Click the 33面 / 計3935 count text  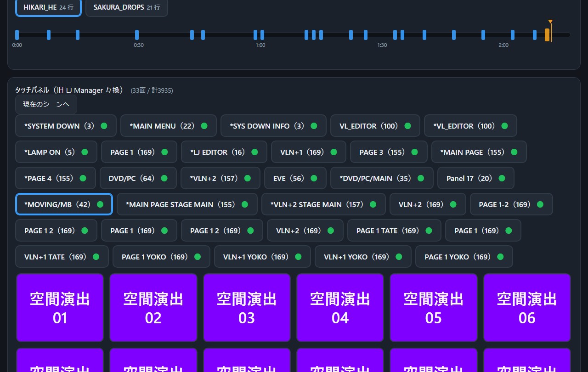tap(152, 90)
